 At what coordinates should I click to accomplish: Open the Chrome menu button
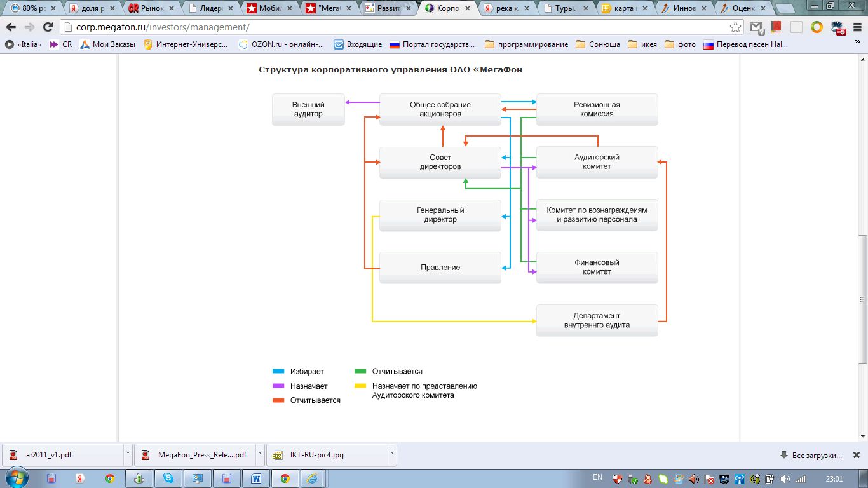(x=857, y=27)
